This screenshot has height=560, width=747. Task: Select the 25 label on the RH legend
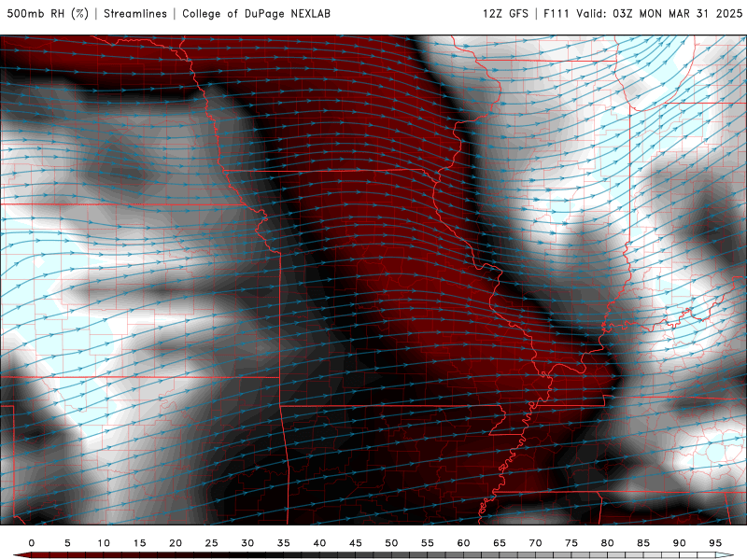tap(212, 543)
